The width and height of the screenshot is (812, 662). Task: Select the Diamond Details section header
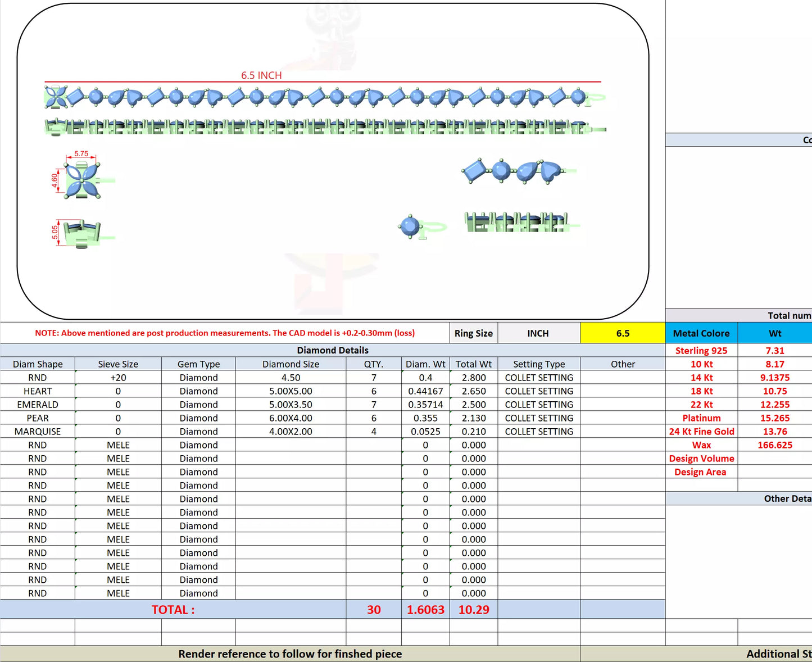332,350
